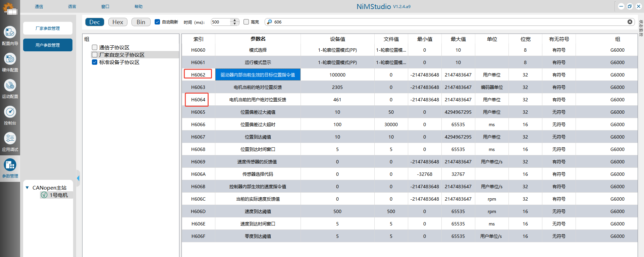This screenshot has height=257, width=644.
Task: Select index cell H6064
Action: (x=198, y=100)
